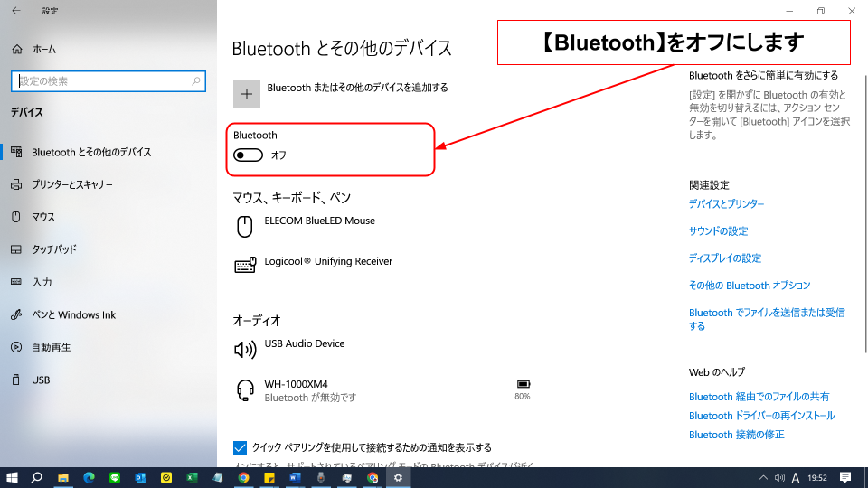This screenshot has height=488, width=868.
Task: Expand the system tray hidden icons chevron
Action: point(764,477)
